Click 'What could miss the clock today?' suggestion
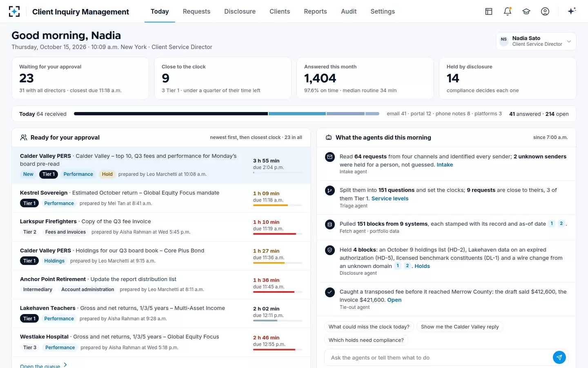The height and width of the screenshot is (368, 588). (x=369, y=327)
